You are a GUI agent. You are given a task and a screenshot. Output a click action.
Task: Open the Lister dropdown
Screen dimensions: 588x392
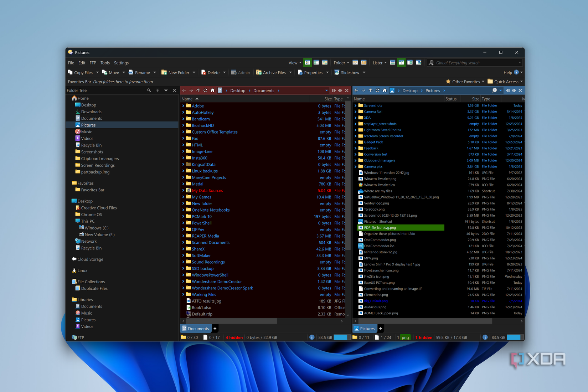tap(379, 62)
